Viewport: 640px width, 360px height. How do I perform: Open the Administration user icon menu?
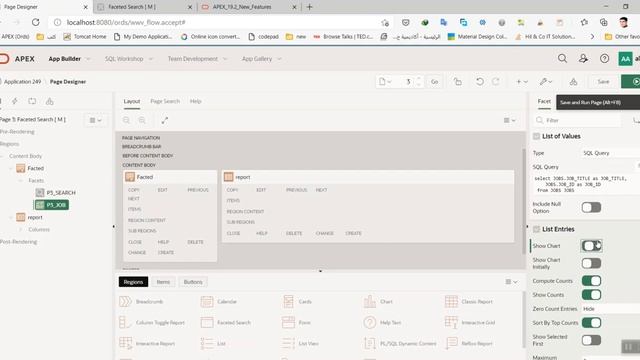coord(583,59)
